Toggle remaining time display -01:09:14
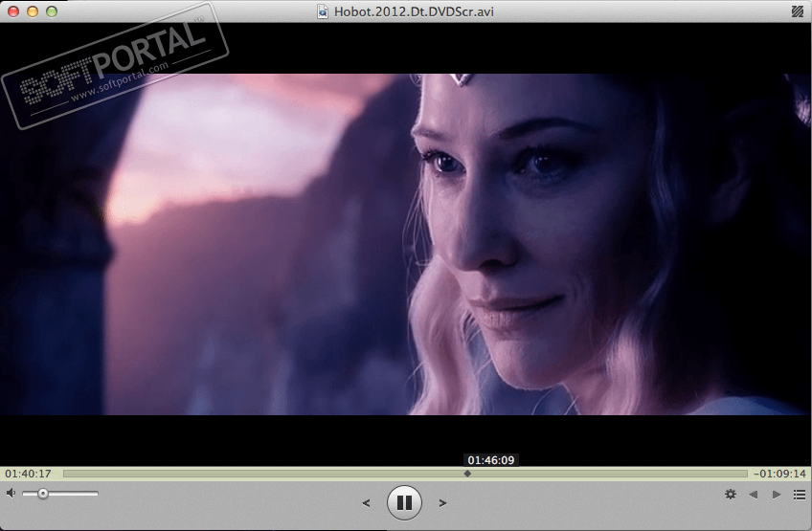Screen dimensions: 812x531 [x=779, y=474]
